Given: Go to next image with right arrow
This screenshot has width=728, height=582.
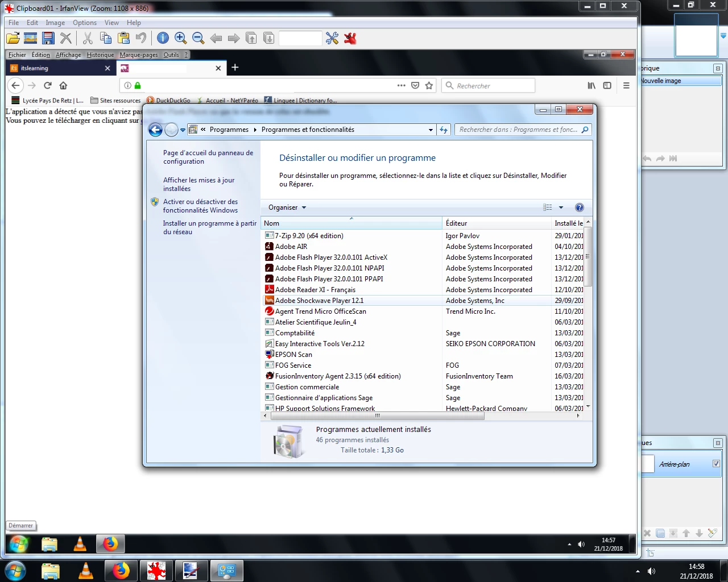Looking at the screenshot, I should coord(234,38).
